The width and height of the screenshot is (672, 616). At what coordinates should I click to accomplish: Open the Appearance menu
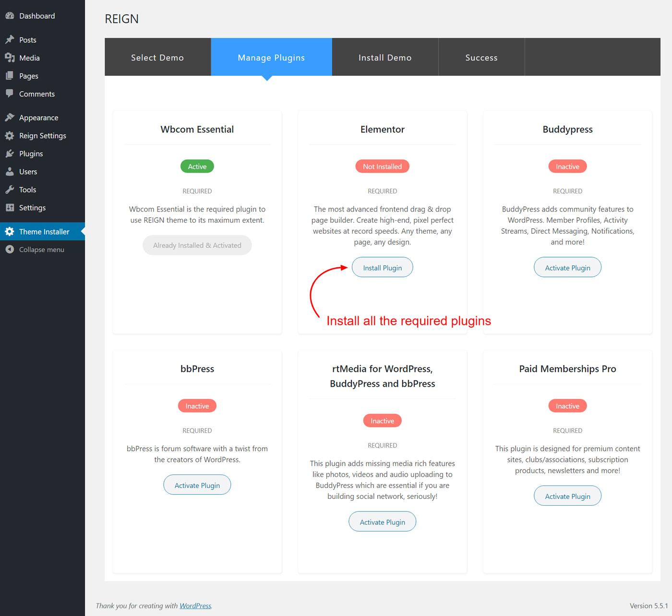point(39,118)
